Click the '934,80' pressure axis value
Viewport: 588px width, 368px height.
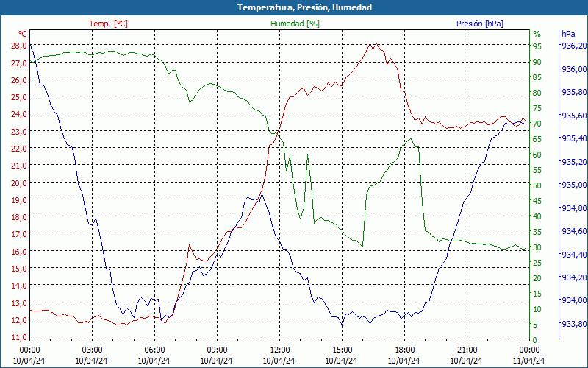pos(573,208)
